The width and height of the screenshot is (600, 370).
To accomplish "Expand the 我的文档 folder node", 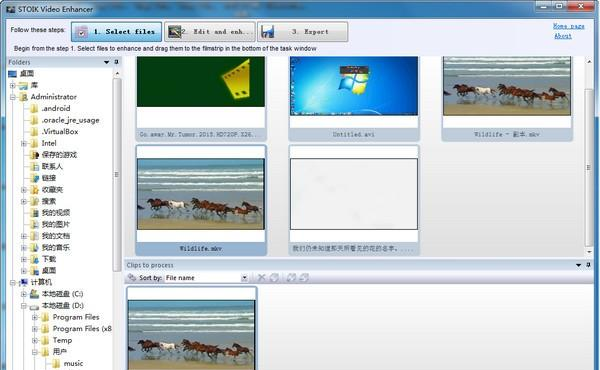I will (24, 236).
